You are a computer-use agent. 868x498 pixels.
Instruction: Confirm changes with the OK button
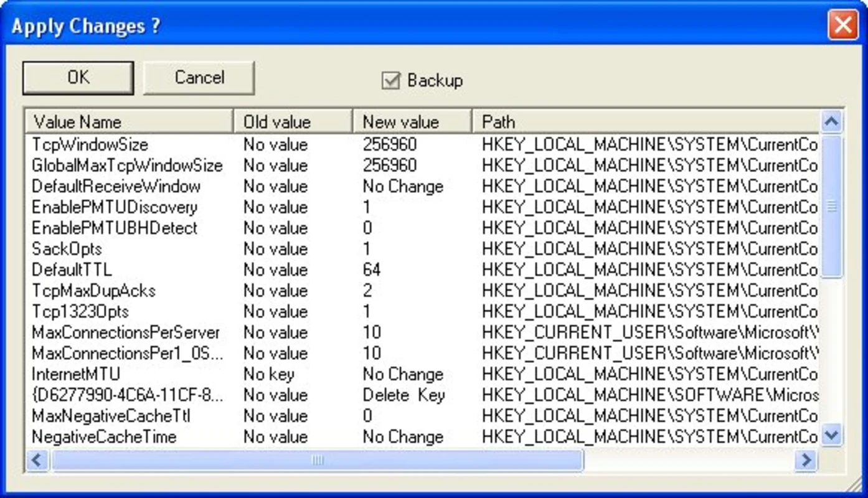pos(78,78)
